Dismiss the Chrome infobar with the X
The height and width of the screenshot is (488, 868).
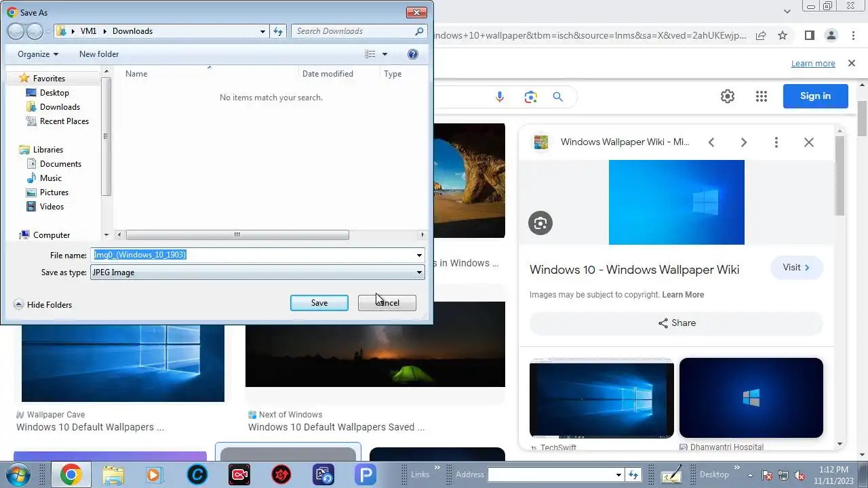(852, 63)
